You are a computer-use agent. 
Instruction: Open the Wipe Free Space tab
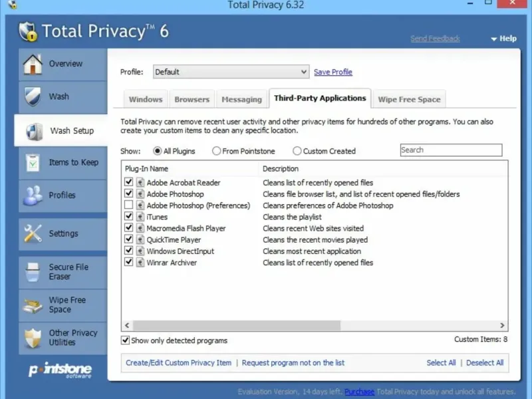pos(409,99)
